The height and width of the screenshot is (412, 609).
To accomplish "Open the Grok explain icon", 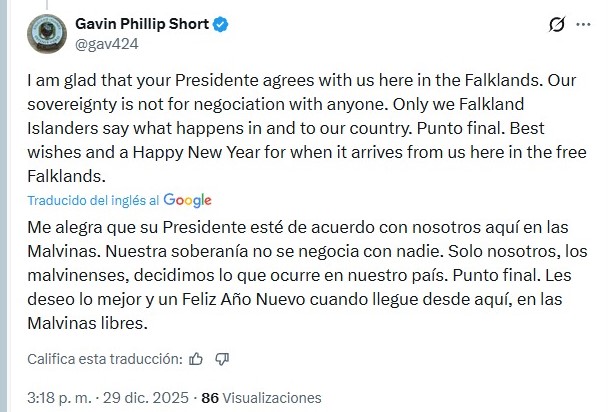I will point(557,24).
